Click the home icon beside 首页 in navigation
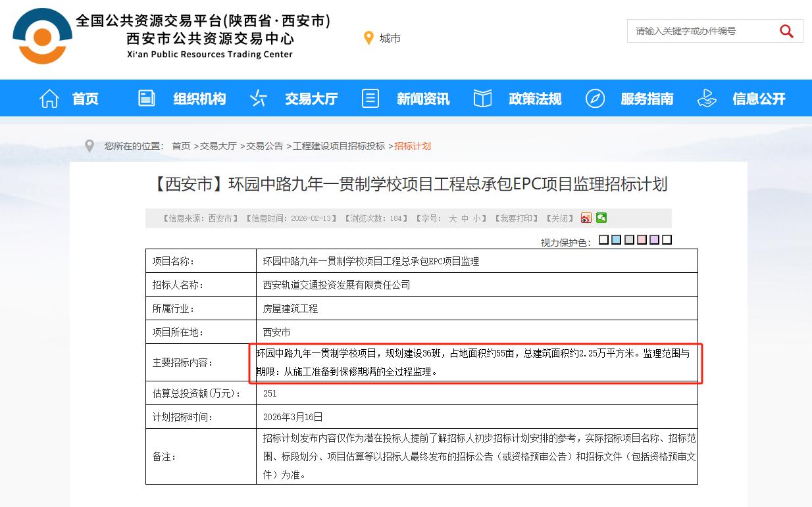Screen dimensions: 812x507 point(49,97)
